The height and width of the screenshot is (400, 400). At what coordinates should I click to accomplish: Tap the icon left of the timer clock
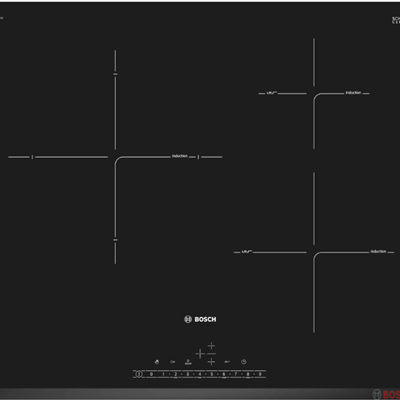227,362
